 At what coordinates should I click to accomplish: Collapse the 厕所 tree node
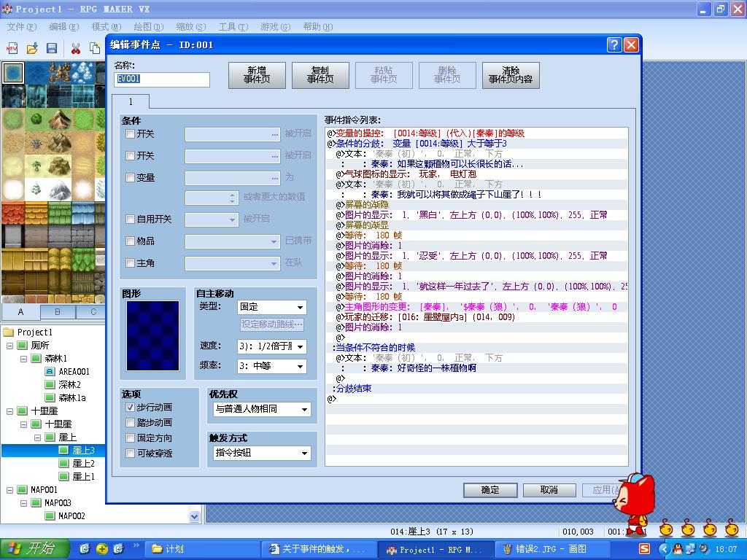point(9,345)
